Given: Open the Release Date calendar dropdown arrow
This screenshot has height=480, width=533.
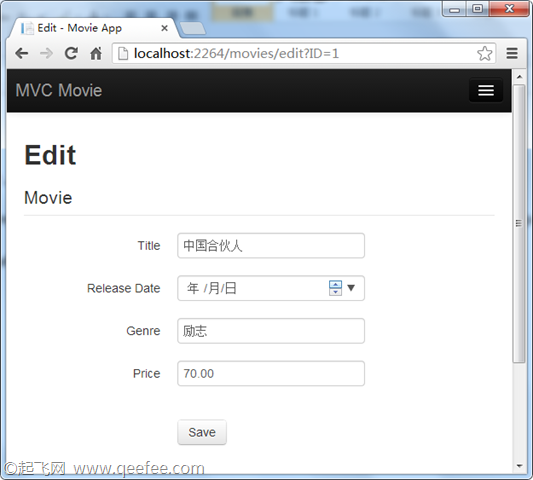Looking at the screenshot, I should pyautogui.click(x=351, y=288).
